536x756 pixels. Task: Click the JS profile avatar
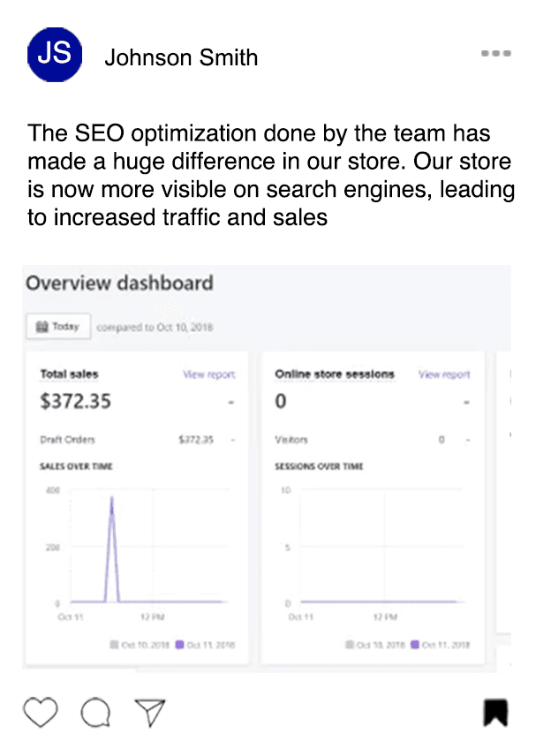pos(55,55)
